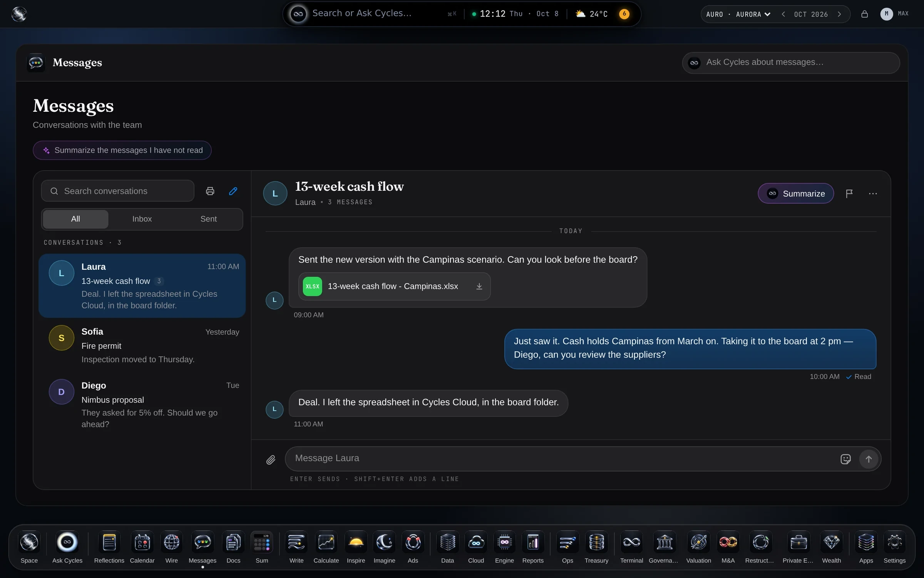Print conversations using the printer icon
This screenshot has width=924, height=578.
(x=210, y=191)
